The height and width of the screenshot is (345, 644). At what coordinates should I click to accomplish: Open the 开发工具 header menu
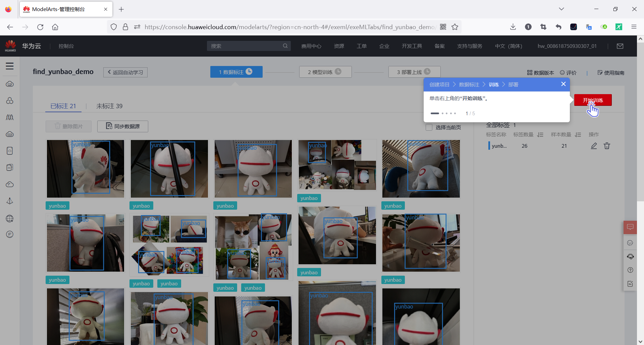pos(412,46)
